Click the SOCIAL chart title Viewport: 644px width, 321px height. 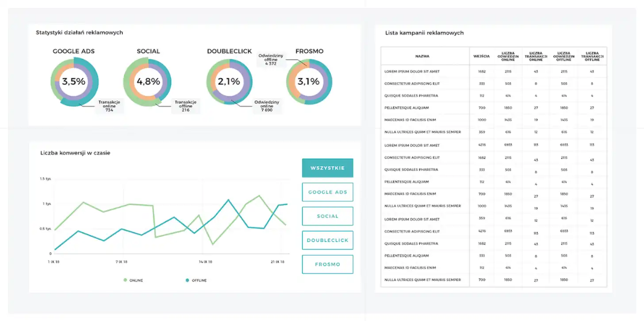tap(148, 51)
